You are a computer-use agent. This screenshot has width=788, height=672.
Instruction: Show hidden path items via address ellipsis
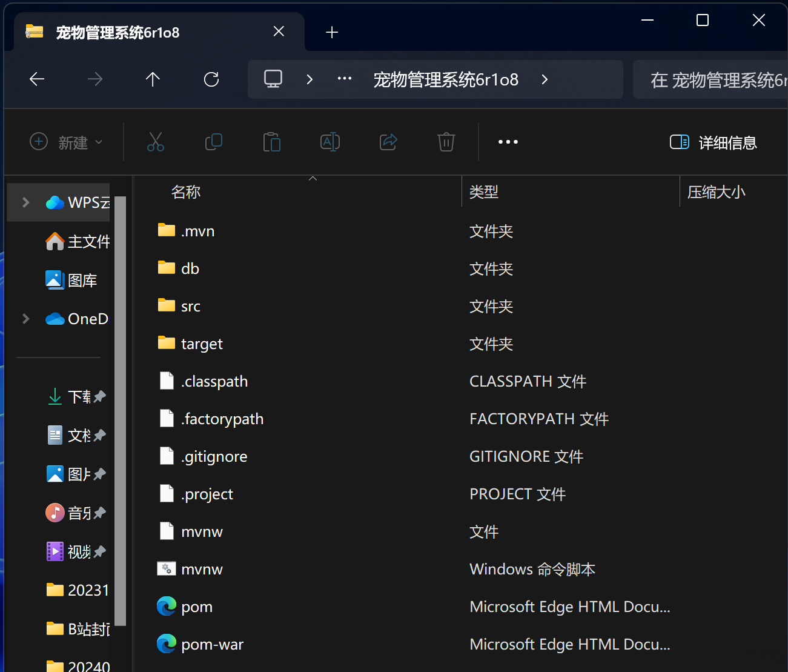click(345, 79)
